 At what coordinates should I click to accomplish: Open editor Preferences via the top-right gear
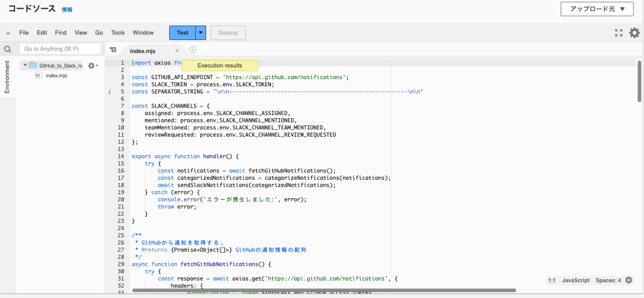(x=634, y=33)
